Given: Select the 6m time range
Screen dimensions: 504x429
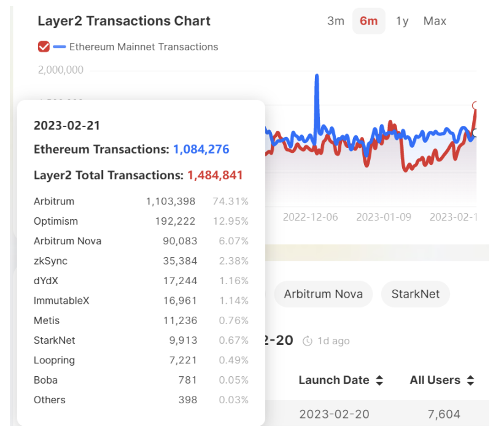Looking at the screenshot, I should 369,21.
